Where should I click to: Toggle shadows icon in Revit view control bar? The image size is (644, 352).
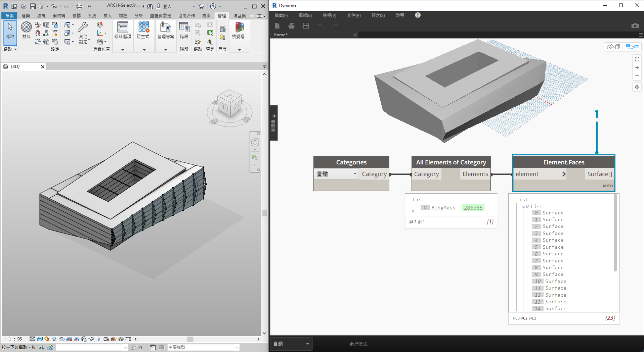tap(54, 339)
